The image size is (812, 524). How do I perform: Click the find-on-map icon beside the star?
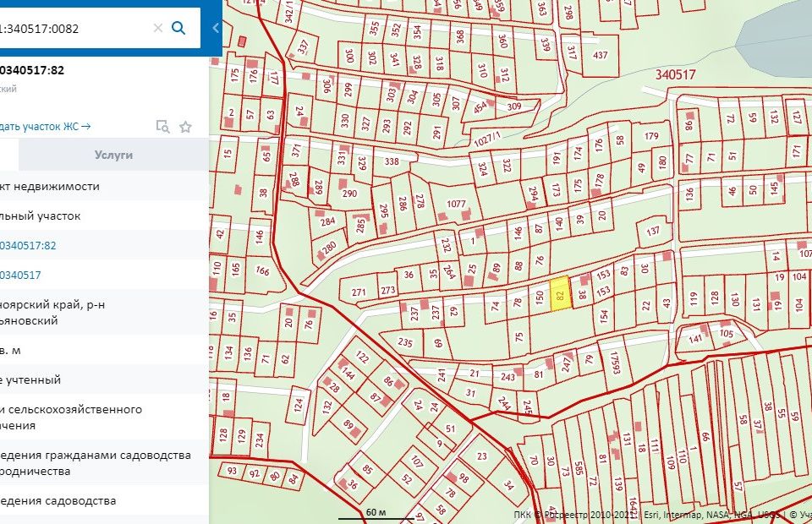[x=162, y=126]
